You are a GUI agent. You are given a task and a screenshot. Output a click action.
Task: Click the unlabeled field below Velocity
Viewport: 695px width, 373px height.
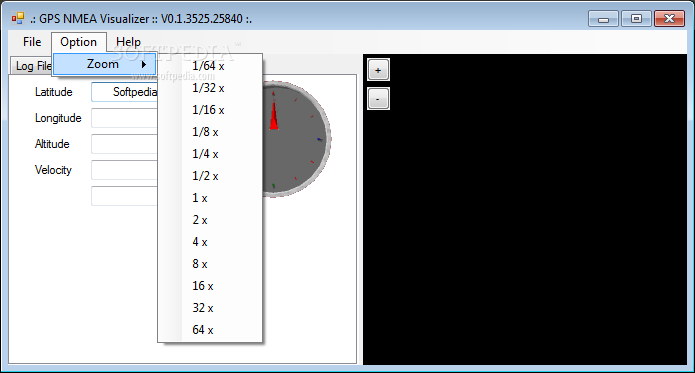[x=125, y=196]
